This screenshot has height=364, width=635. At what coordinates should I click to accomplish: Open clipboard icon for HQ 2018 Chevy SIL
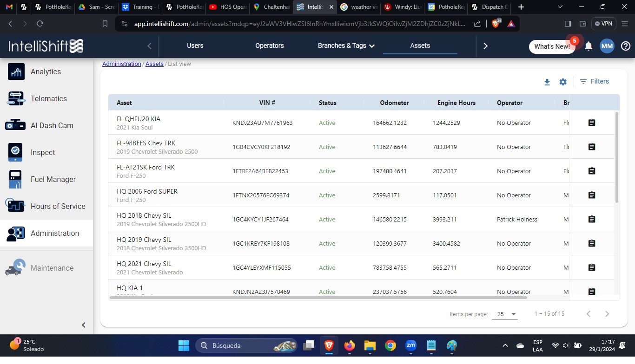pyautogui.click(x=592, y=219)
